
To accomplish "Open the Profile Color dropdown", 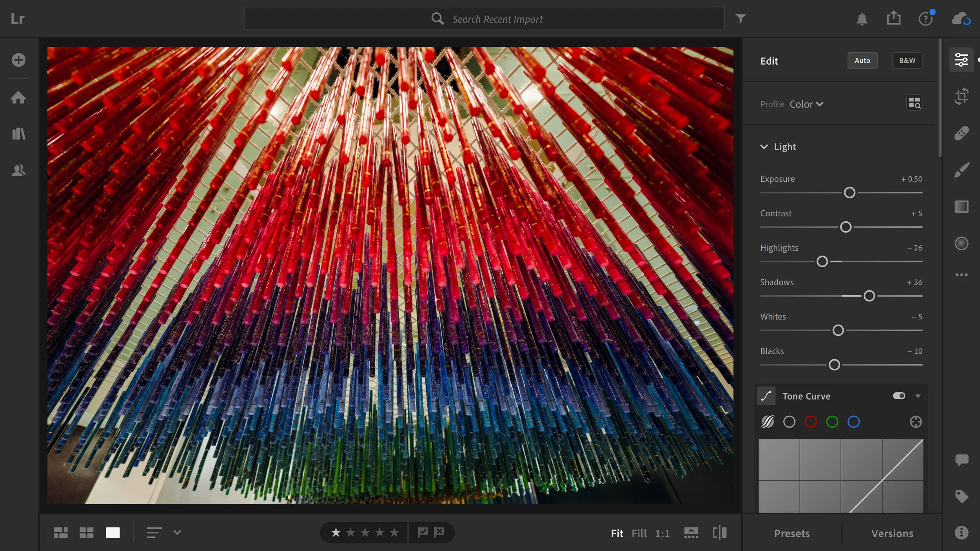I will (x=806, y=104).
